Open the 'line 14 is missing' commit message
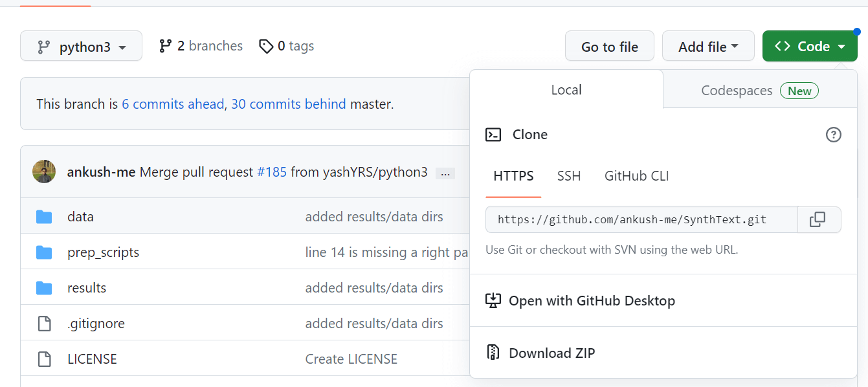868x387 pixels. coord(387,252)
